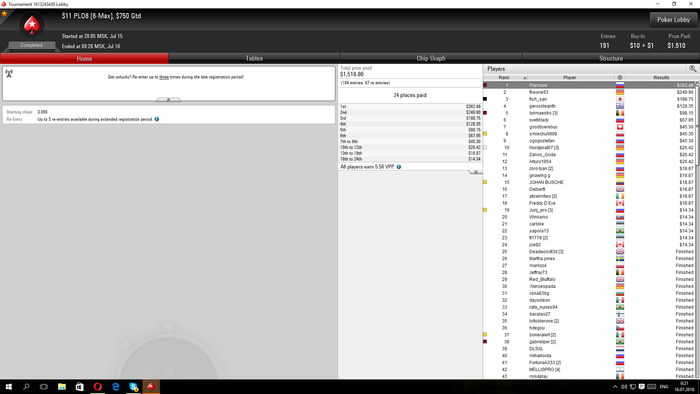Image resolution: width=700 pixels, height=394 pixels.
Task: View the Structure tab
Action: pos(611,58)
